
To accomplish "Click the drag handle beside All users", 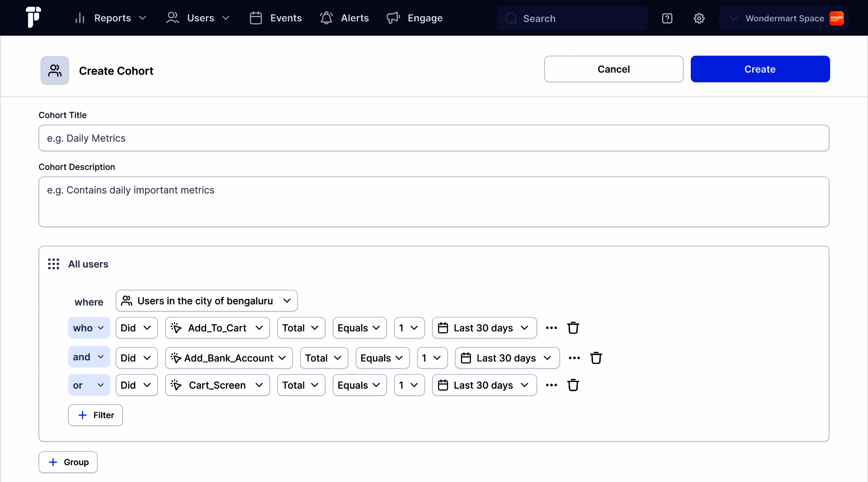I will (x=53, y=264).
